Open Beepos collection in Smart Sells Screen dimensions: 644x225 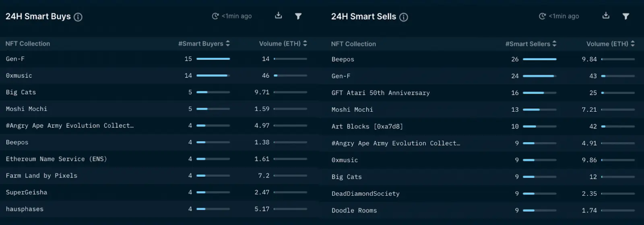343,59
